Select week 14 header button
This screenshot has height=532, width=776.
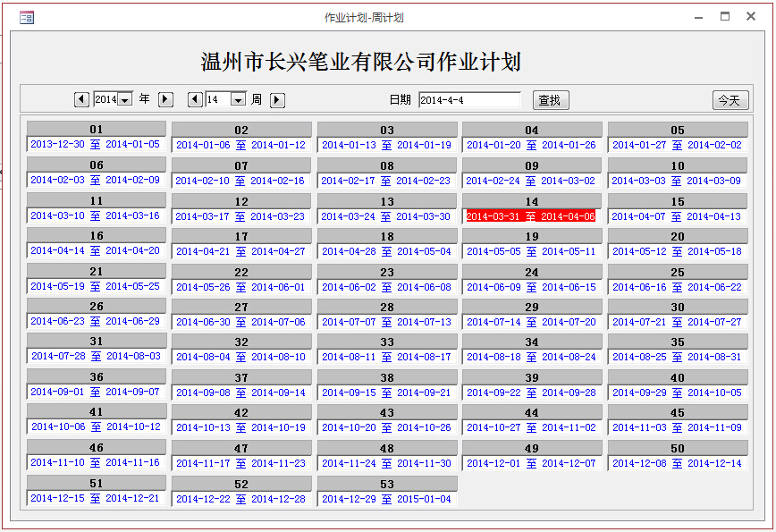[x=532, y=201]
